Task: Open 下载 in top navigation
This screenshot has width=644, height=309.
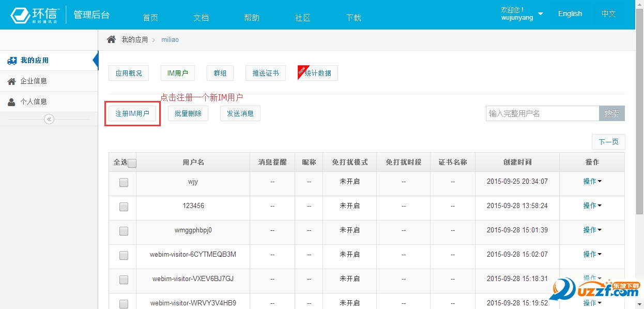Action: coord(354,18)
